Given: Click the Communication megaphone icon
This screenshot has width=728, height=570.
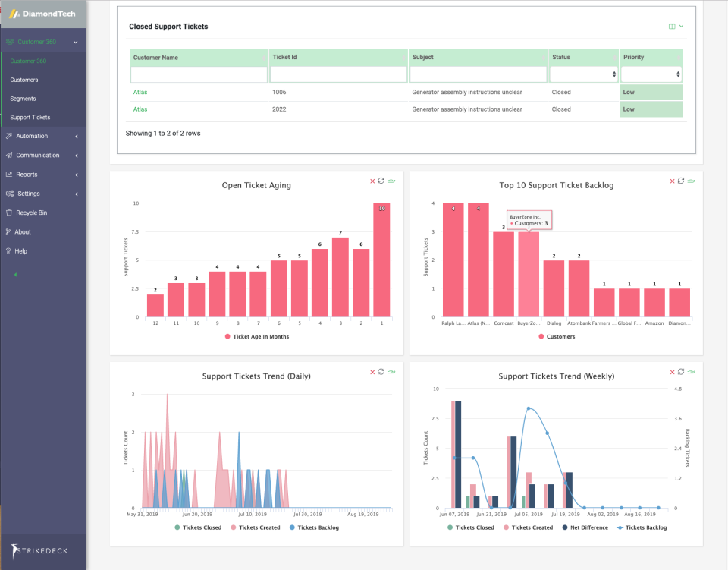Looking at the screenshot, I should pyautogui.click(x=9, y=155).
